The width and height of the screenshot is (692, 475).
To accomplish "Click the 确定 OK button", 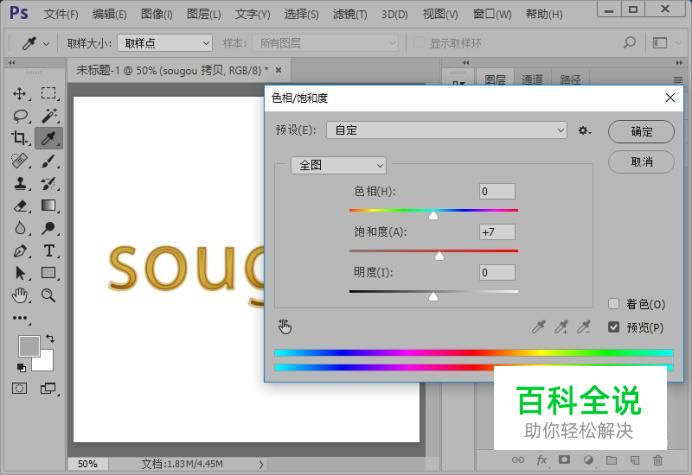I will [x=641, y=131].
